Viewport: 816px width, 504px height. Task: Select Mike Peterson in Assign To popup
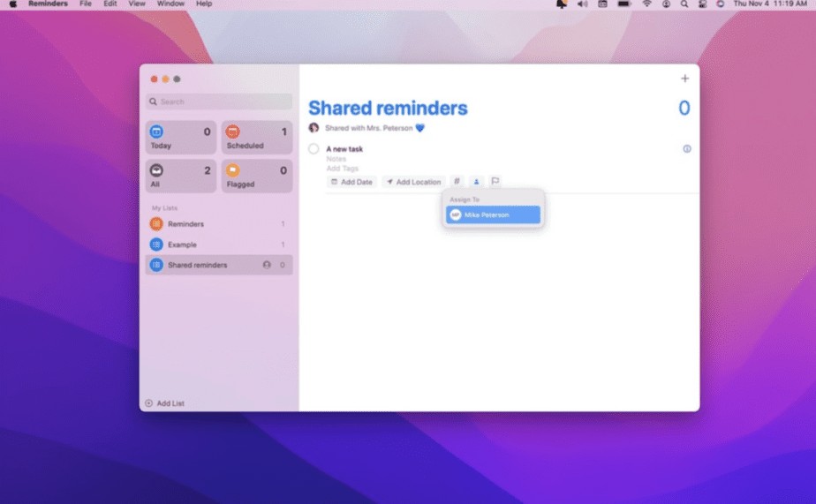pos(493,214)
